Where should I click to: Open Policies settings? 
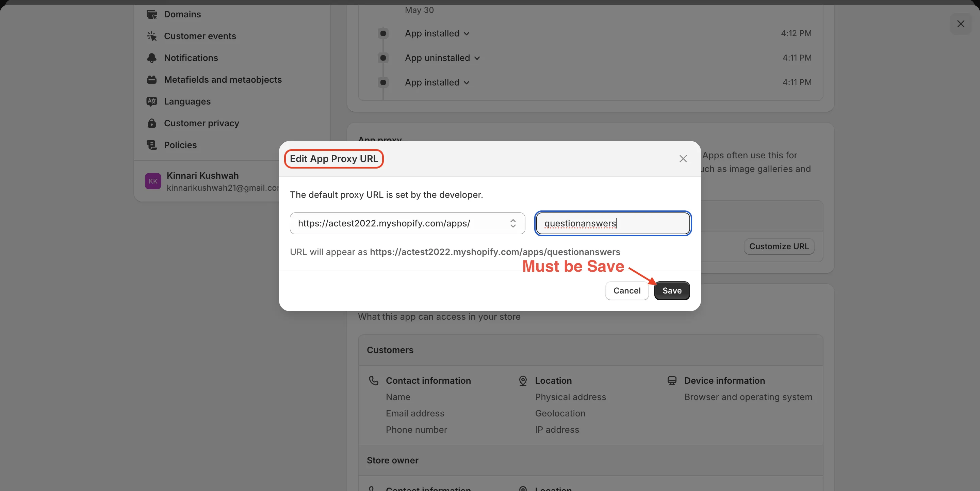coord(180,145)
